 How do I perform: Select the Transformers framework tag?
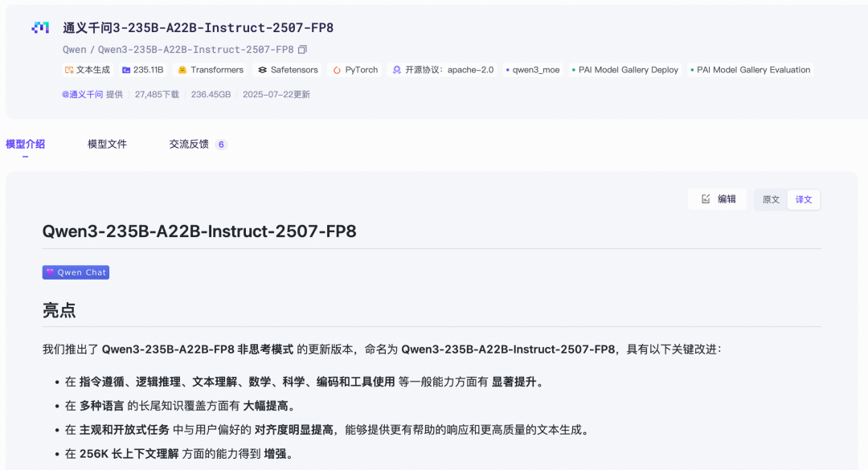[x=211, y=70]
